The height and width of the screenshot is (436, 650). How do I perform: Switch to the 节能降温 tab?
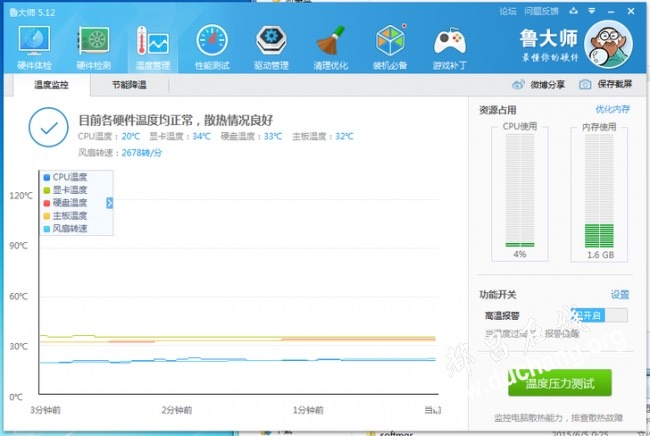tap(129, 85)
